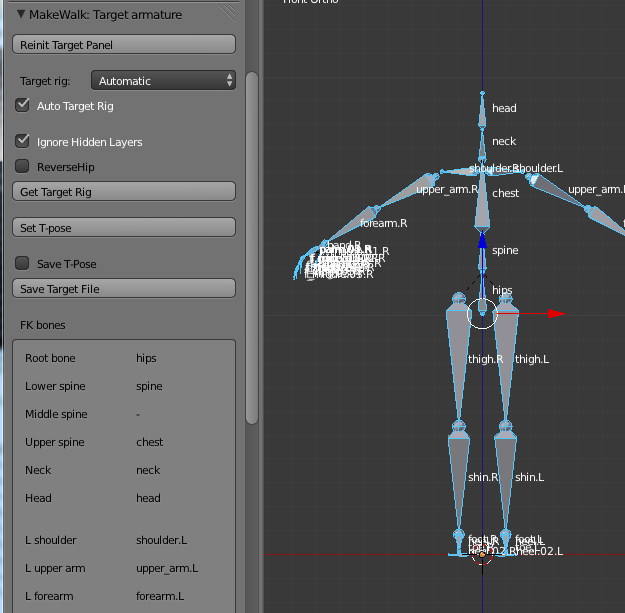Click the red X-axis manipulator arrow
The height and width of the screenshot is (613, 625).
555,314
